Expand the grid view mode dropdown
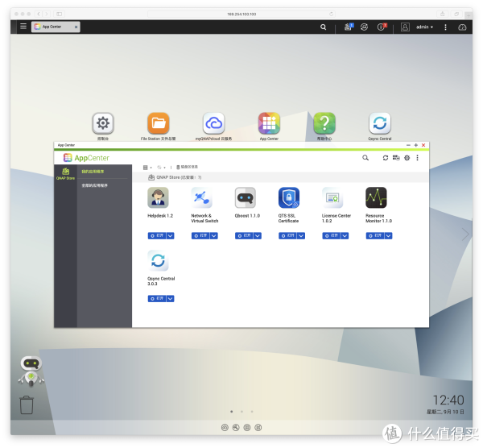 tap(147, 168)
